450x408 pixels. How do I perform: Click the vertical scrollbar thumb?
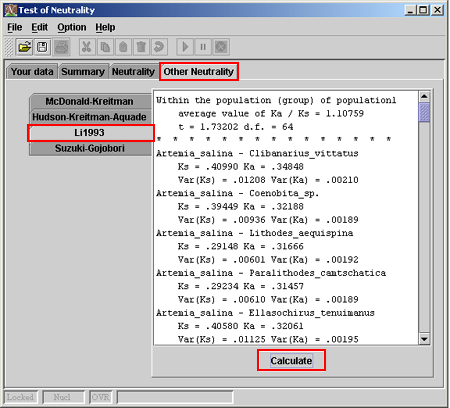tap(424, 113)
